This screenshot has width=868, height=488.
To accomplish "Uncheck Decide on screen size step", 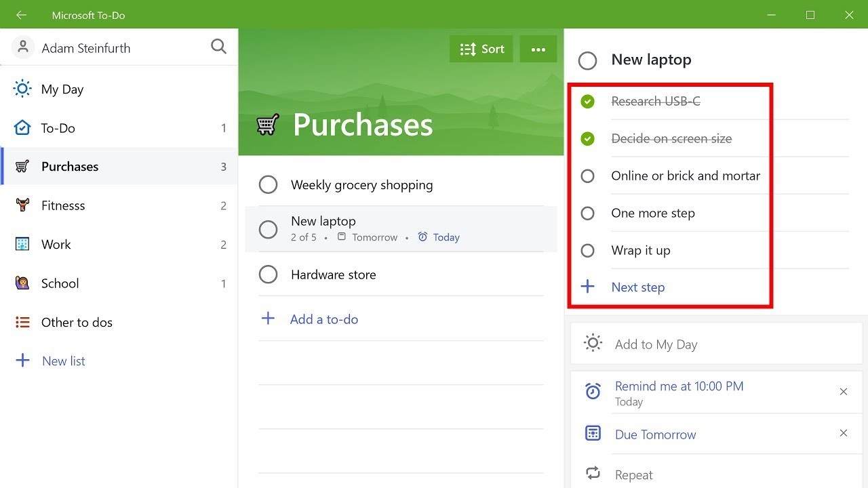I will coord(588,139).
